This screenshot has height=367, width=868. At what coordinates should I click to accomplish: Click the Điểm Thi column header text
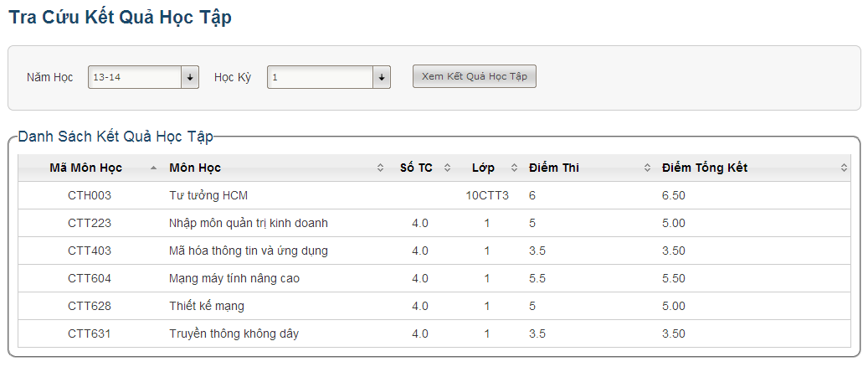[x=553, y=168]
